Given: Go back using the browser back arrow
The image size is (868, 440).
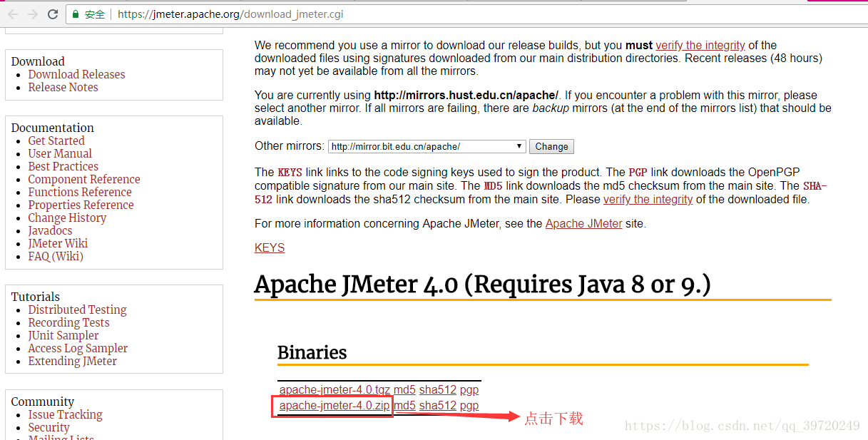Looking at the screenshot, I should (12, 14).
